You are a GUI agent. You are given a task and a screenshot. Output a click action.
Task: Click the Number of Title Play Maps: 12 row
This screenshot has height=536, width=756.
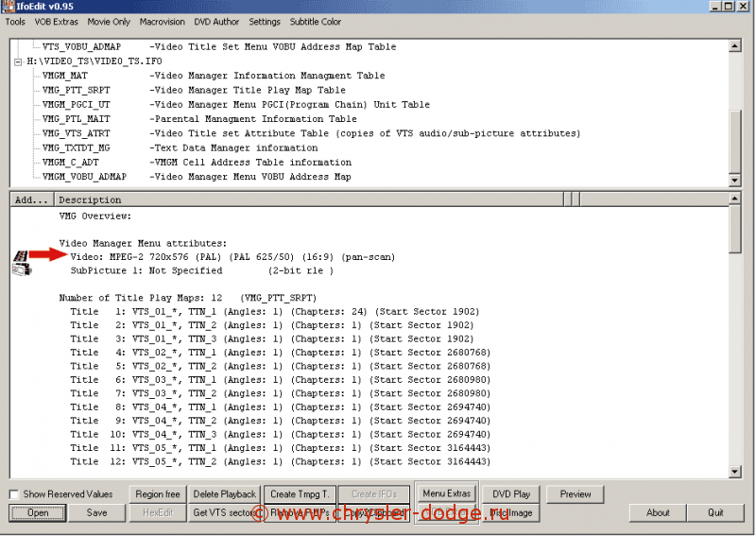188,298
